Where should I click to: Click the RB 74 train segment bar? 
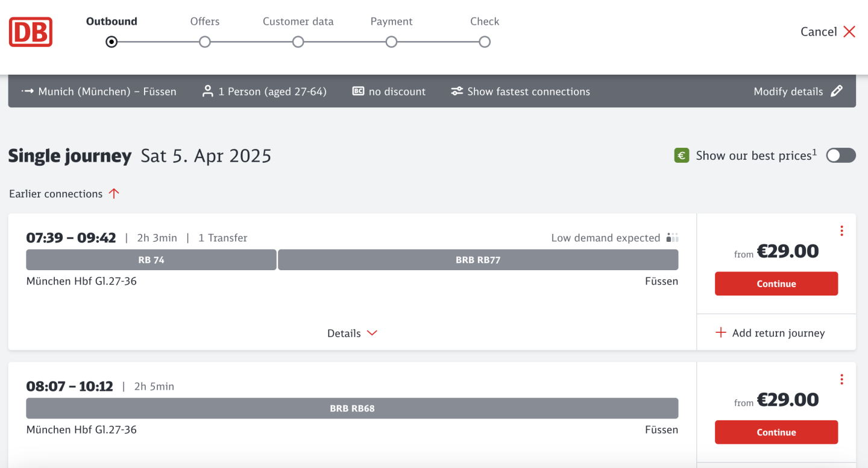click(x=151, y=260)
